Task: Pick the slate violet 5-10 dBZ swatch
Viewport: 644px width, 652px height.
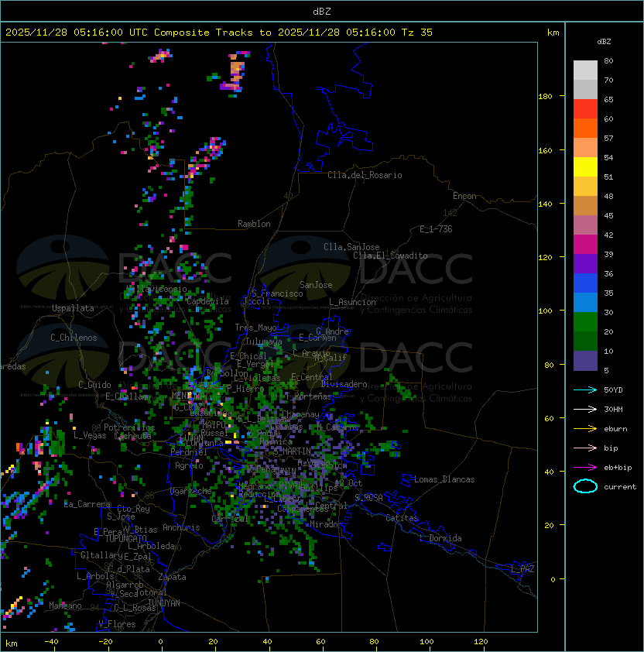Action: click(585, 361)
